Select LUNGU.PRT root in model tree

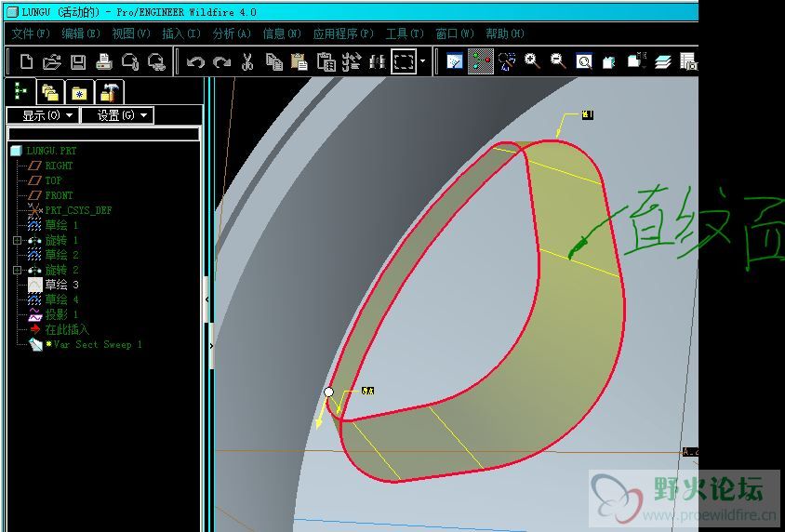51,151
